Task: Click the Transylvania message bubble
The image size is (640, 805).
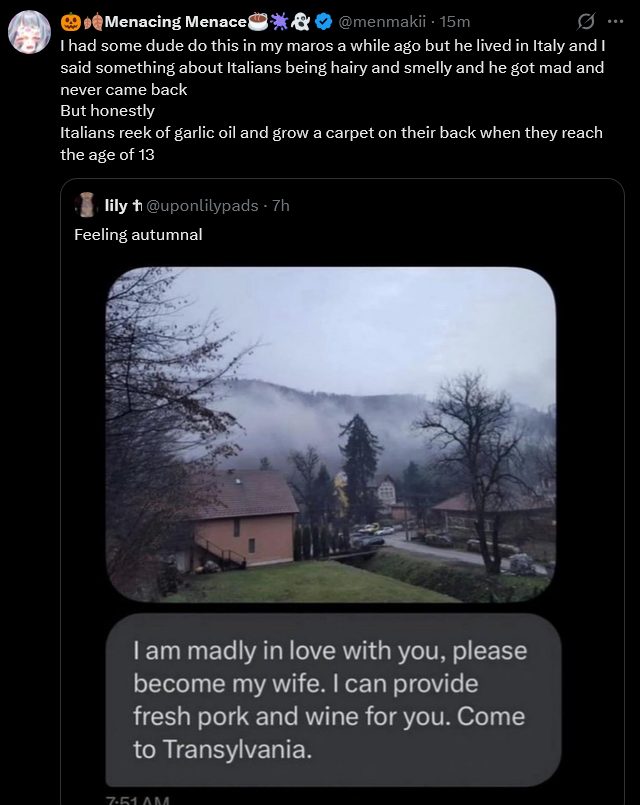Action: click(x=333, y=700)
